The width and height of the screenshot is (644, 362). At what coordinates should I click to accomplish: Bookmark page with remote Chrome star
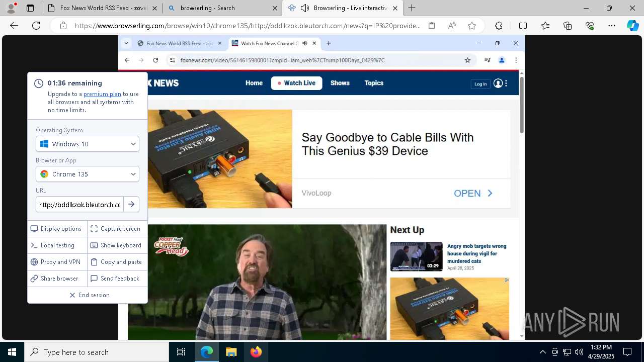coord(467,60)
